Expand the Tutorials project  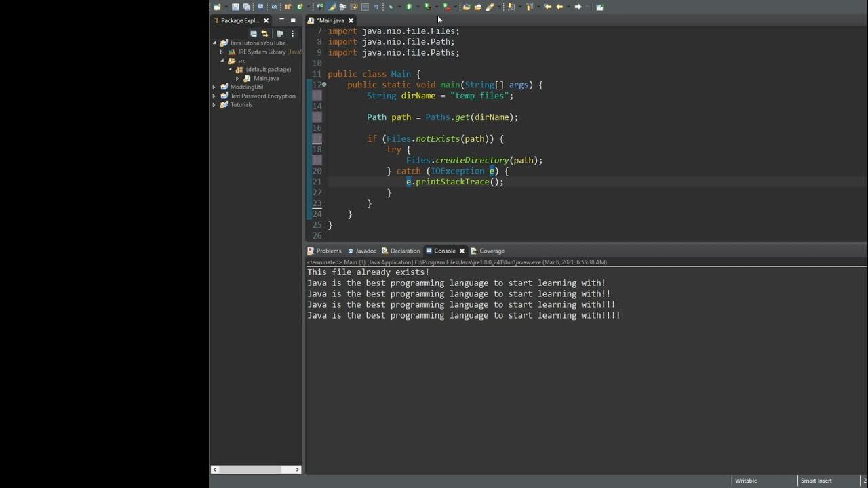pos(214,104)
